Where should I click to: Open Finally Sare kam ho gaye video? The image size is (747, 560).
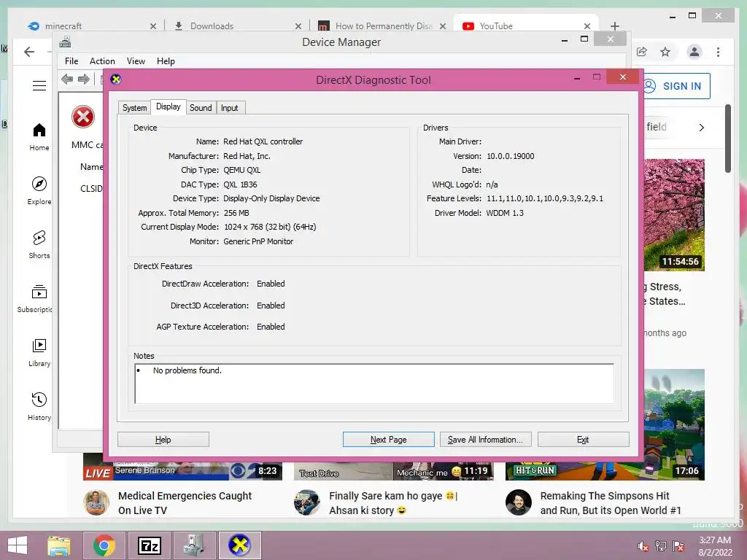click(393, 503)
